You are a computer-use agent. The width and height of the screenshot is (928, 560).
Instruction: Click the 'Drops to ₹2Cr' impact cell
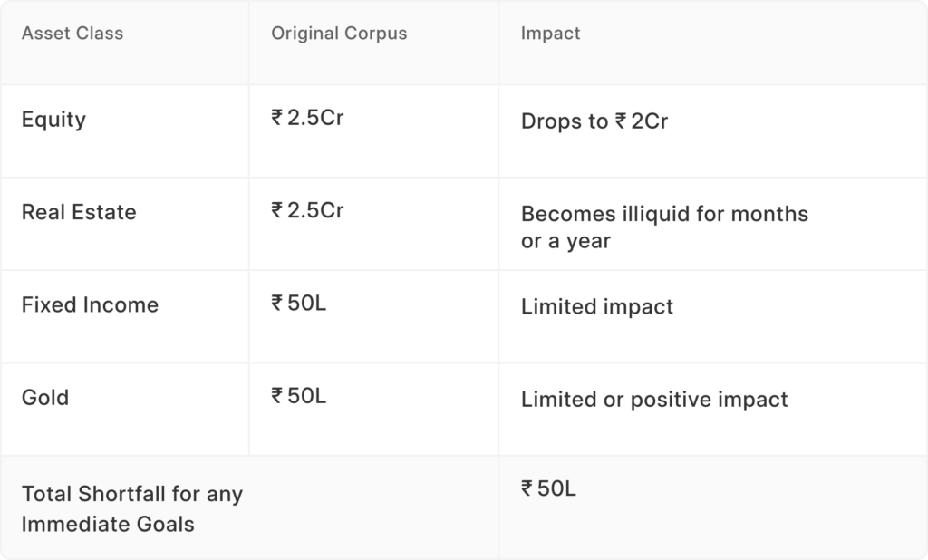click(x=594, y=121)
